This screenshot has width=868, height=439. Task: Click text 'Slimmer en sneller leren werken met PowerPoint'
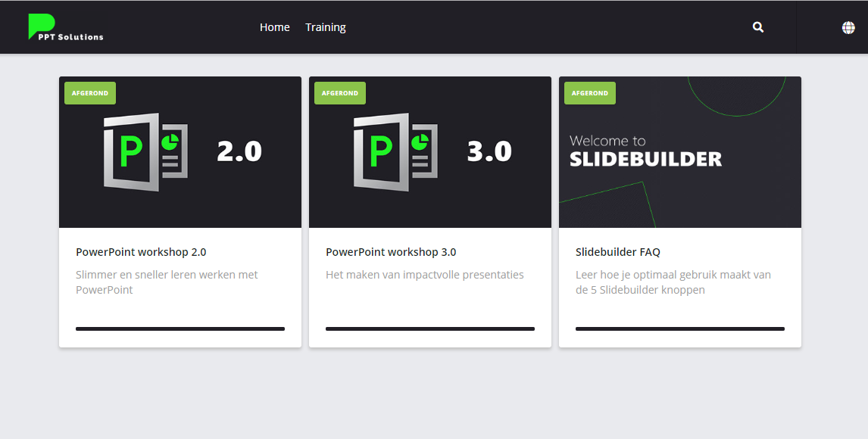coord(167,282)
